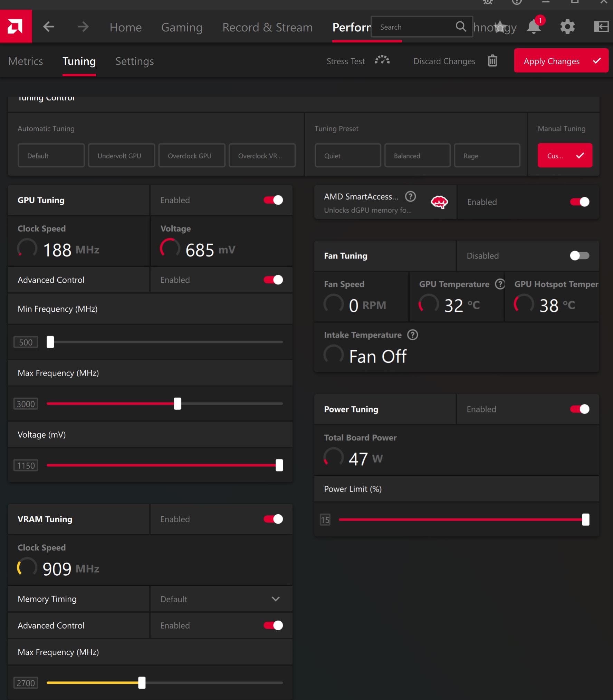Click the AMD logo icon
The width and height of the screenshot is (613, 700).
click(x=16, y=26)
